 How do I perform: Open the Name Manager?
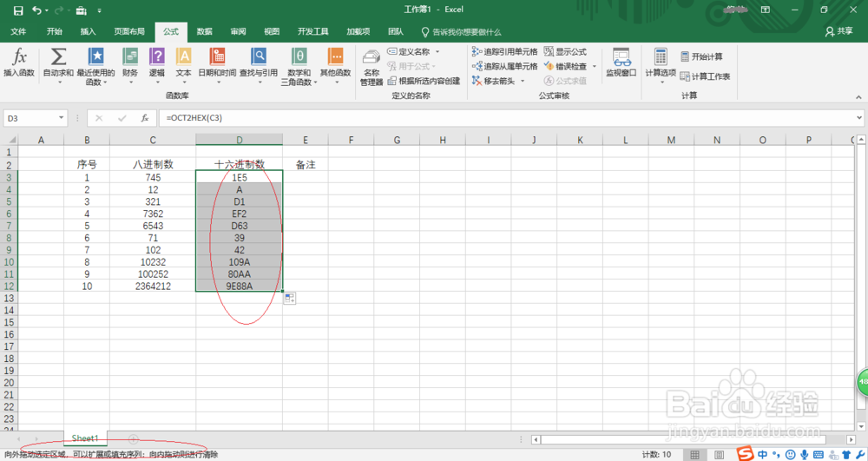[372, 68]
